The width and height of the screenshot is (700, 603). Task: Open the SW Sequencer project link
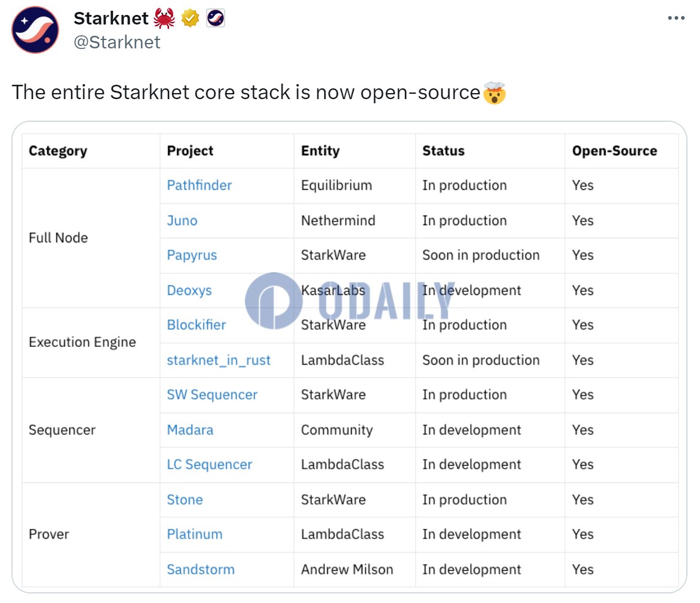coord(212,395)
